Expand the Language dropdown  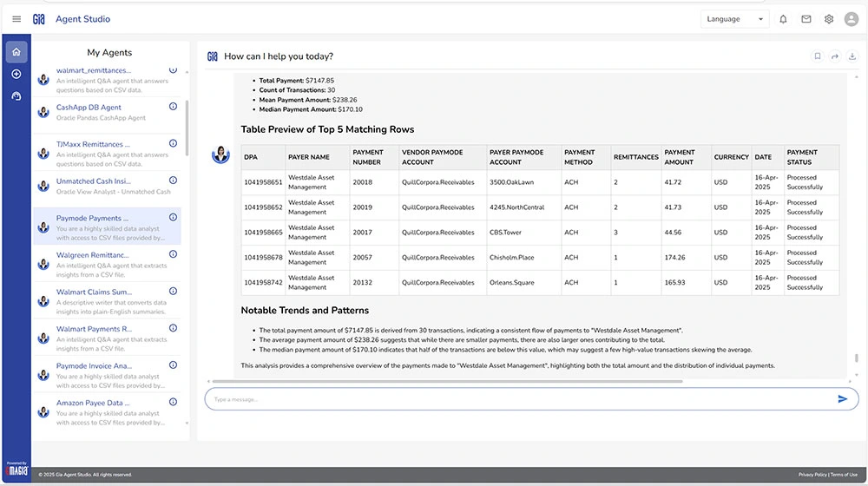734,19
